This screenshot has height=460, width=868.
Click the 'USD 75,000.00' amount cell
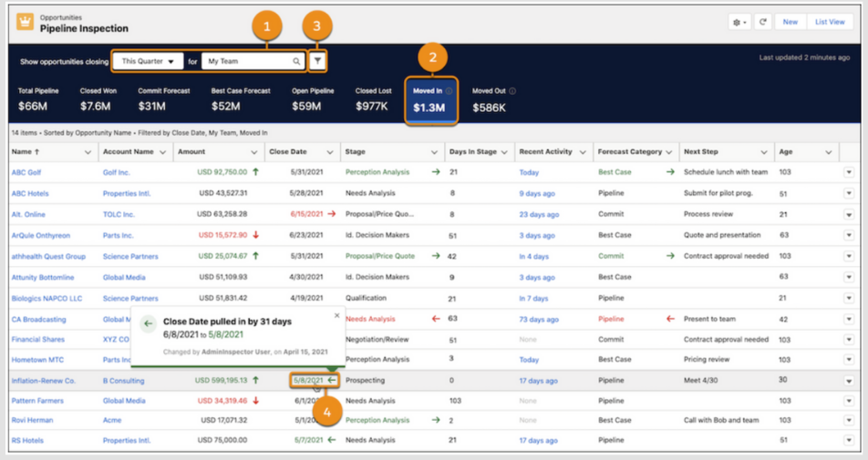coord(222,440)
